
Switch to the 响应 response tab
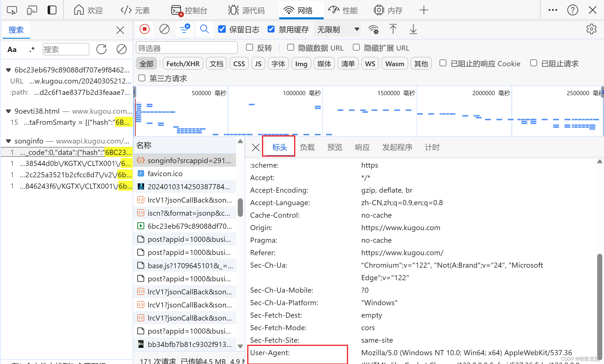coord(362,147)
